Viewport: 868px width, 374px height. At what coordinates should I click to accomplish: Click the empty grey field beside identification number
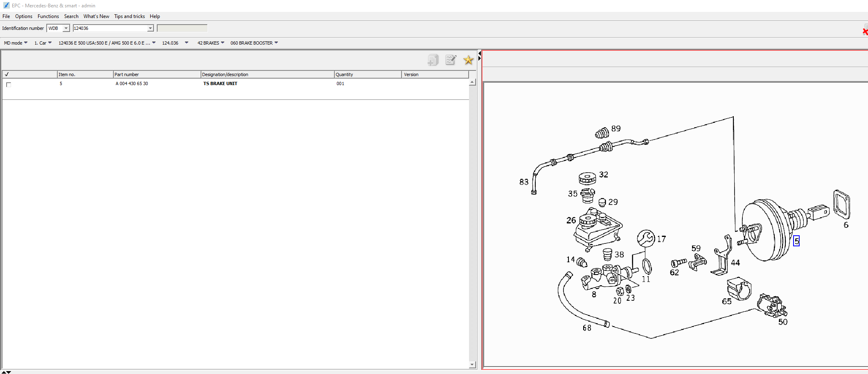point(182,28)
